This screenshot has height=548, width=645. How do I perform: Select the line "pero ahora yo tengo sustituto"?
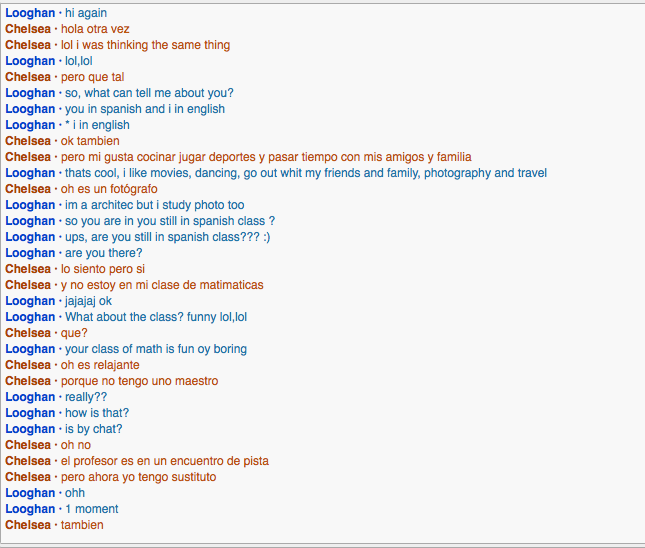click(138, 477)
